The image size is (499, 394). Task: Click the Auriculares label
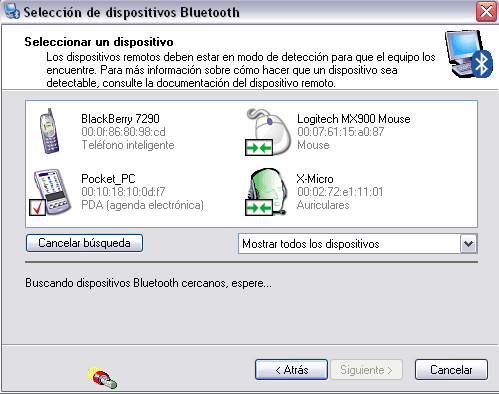[x=323, y=205]
